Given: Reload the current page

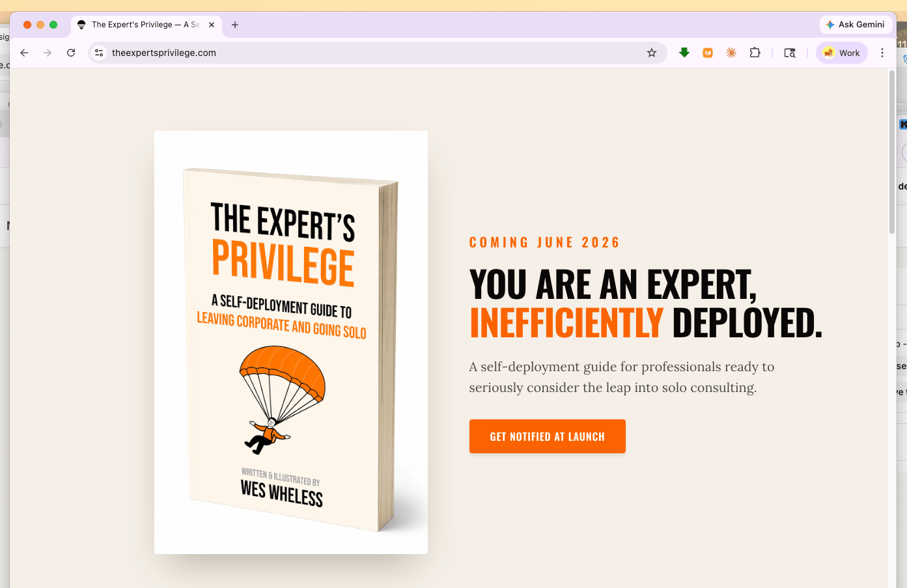Looking at the screenshot, I should (x=71, y=53).
